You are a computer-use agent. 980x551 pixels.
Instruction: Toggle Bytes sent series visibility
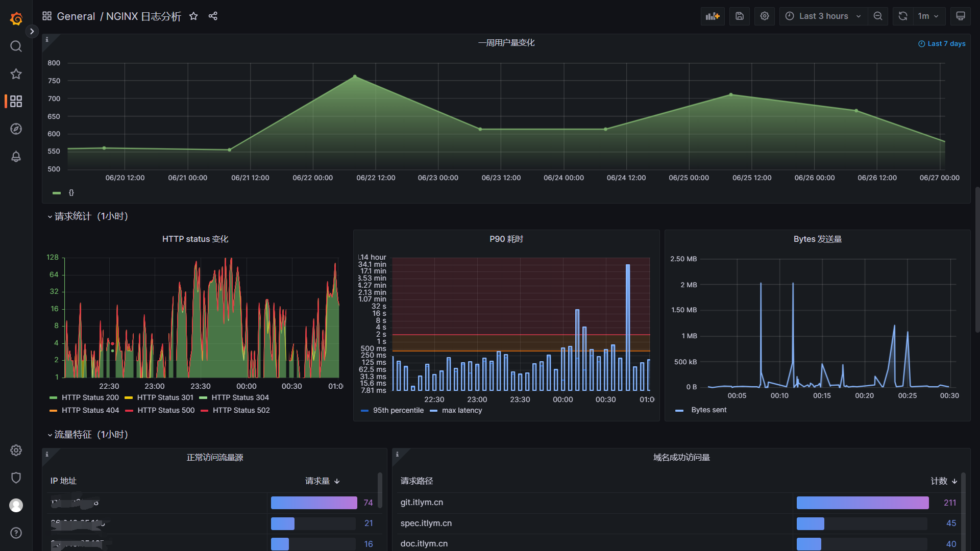(x=708, y=410)
